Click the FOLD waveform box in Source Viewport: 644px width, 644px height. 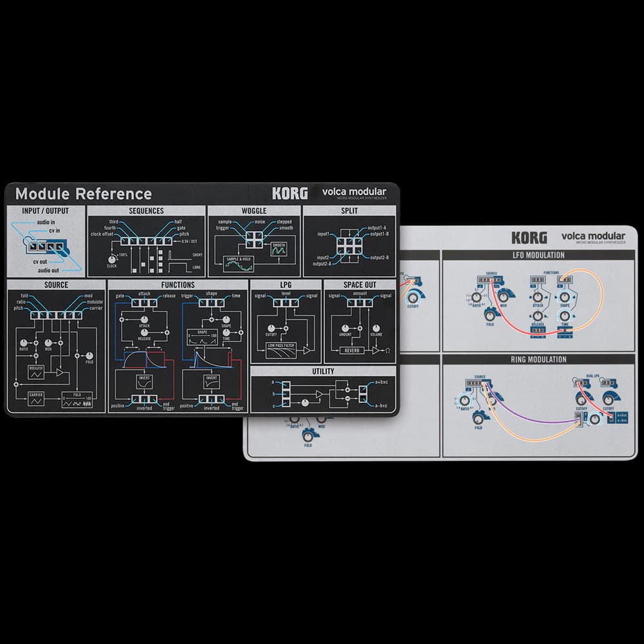77,400
